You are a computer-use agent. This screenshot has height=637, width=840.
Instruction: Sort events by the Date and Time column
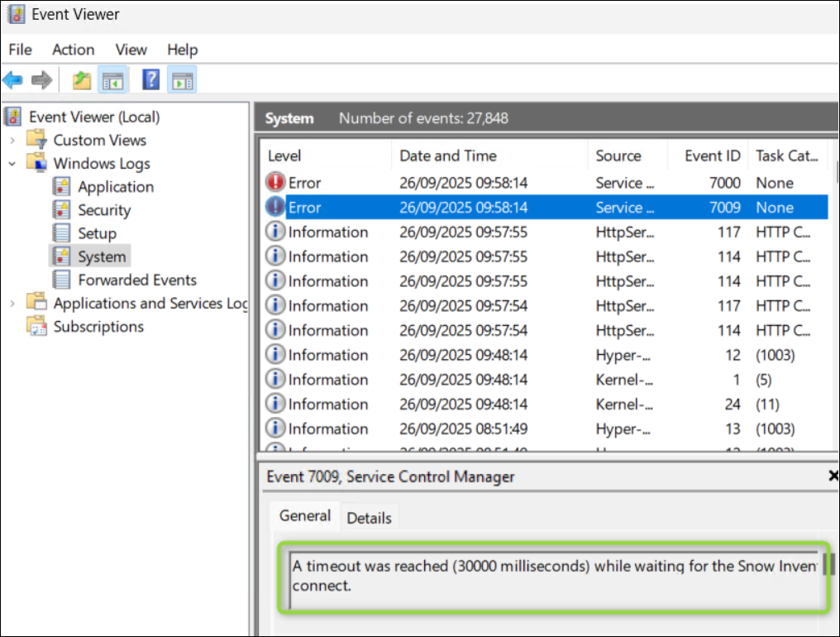coord(447,156)
